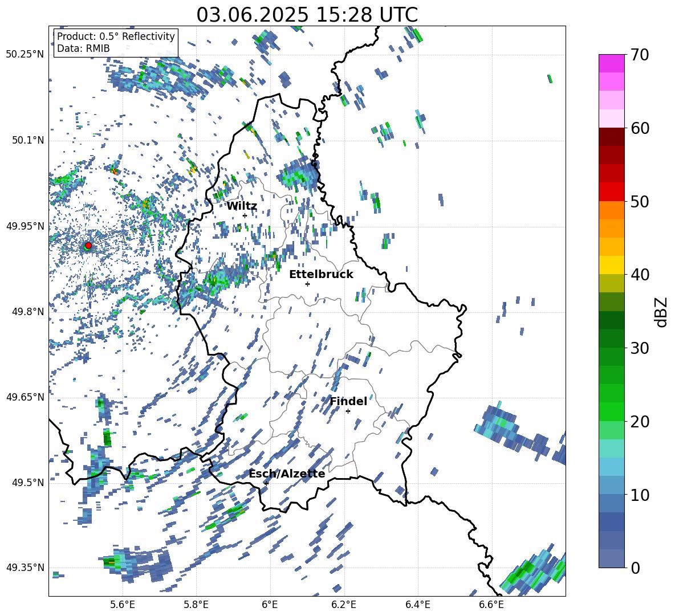675x616 pixels.
Task: Click the 6.6°E longitude label
Action: (x=491, y=605)
